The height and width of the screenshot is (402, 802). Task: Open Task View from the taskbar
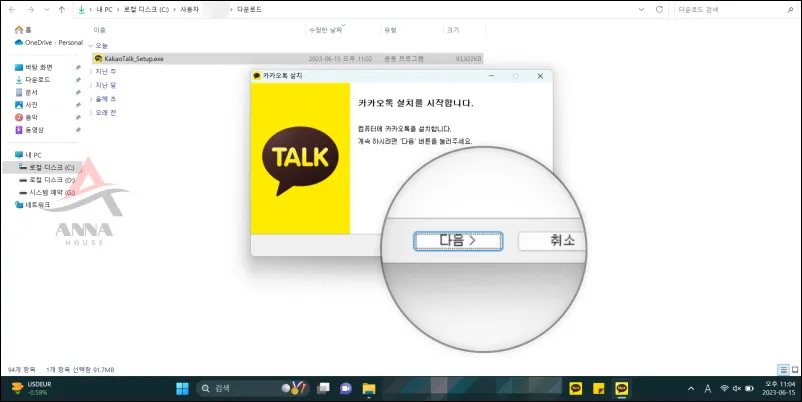(x=323, y=389)
